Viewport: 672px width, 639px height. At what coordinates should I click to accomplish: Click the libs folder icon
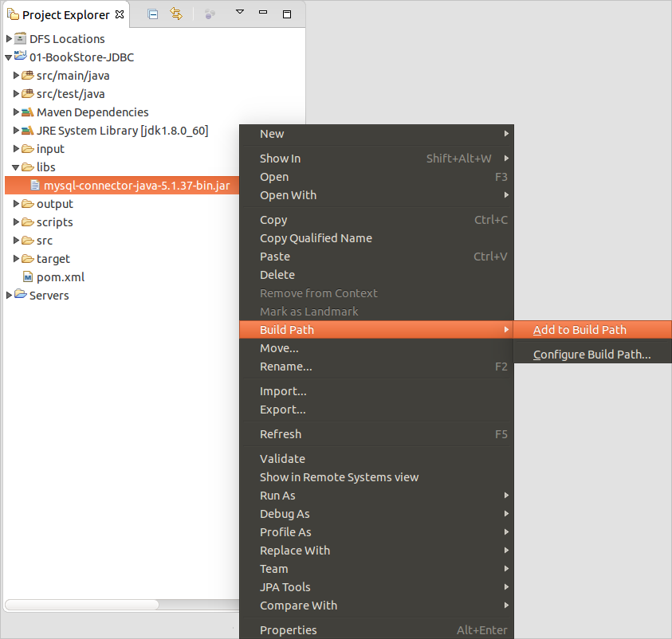click(28, 167)
